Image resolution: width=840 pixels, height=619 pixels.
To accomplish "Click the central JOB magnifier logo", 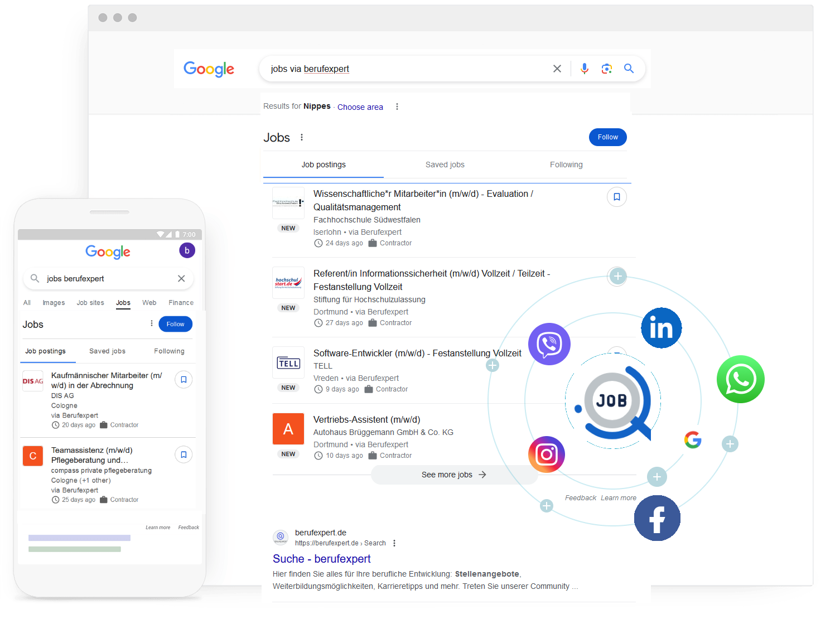I will pos(614,401).
